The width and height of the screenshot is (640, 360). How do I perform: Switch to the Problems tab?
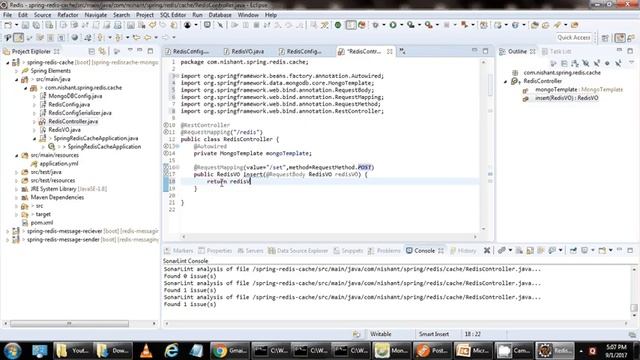(384, 251)
